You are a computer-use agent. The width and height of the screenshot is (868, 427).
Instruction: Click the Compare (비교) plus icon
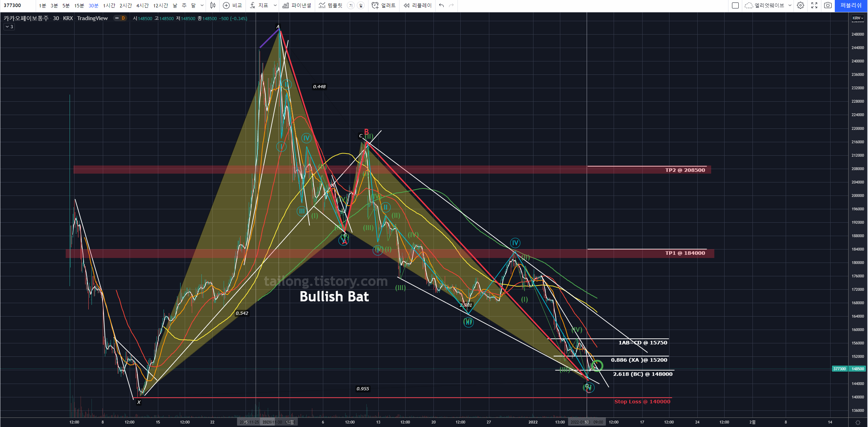[226, 5]
